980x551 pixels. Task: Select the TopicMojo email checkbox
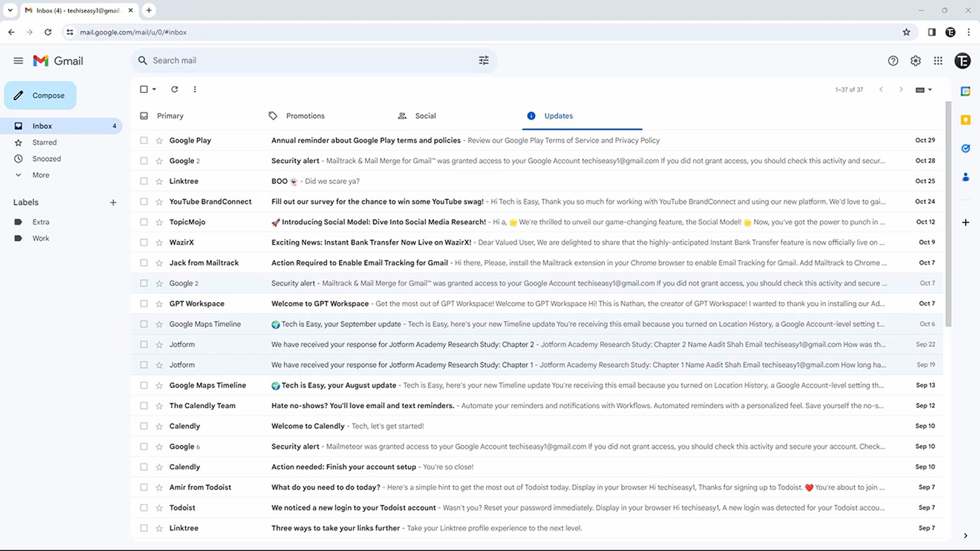144,222
